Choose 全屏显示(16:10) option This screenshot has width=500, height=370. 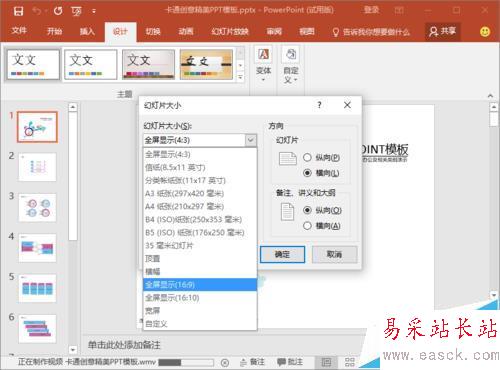click(x=200, y=297)
